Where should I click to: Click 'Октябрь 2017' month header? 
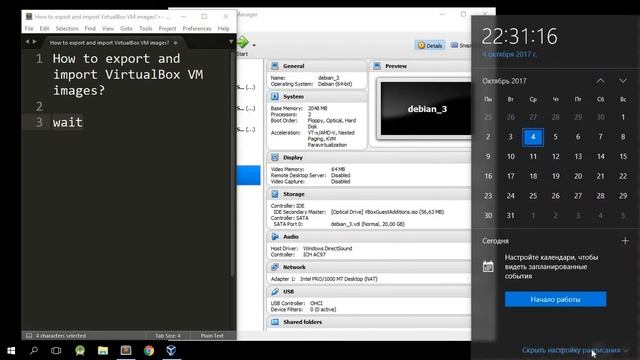pyautogui.click(x=504, y=81)
